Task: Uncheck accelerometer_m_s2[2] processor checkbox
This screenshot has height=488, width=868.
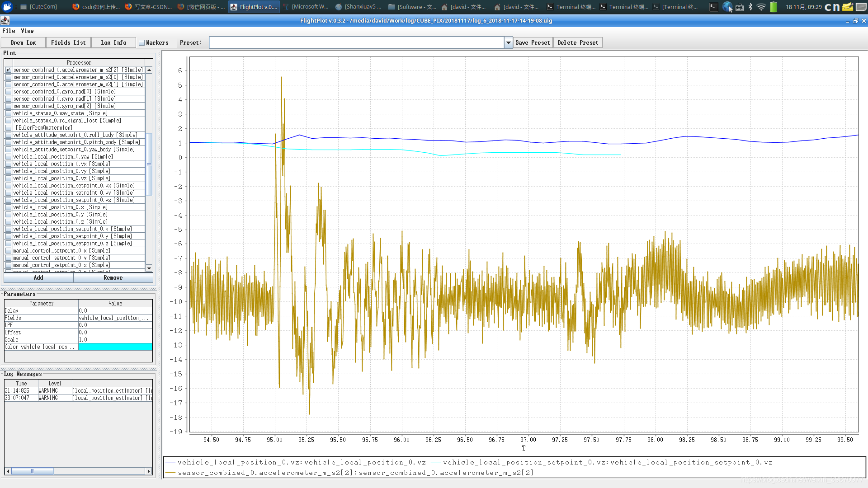Action: pos(9,70)
